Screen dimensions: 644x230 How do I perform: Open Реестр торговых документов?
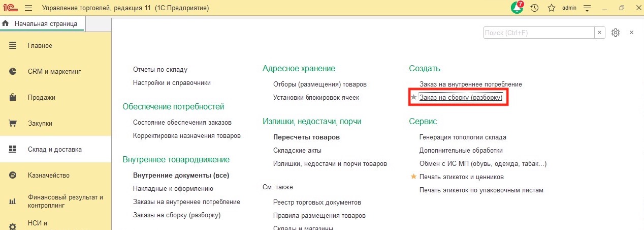click(317, 203)
